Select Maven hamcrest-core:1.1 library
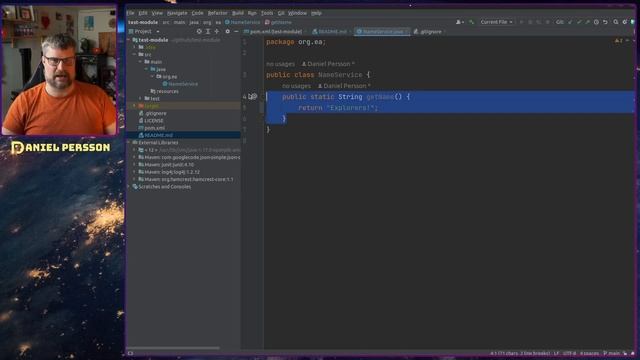This screenshot has width=640, height=360. (x=186, y=179)
